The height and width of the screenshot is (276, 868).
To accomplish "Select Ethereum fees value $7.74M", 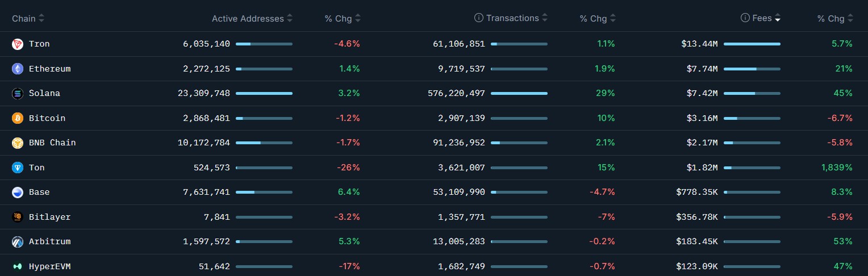I will (702, 69).
